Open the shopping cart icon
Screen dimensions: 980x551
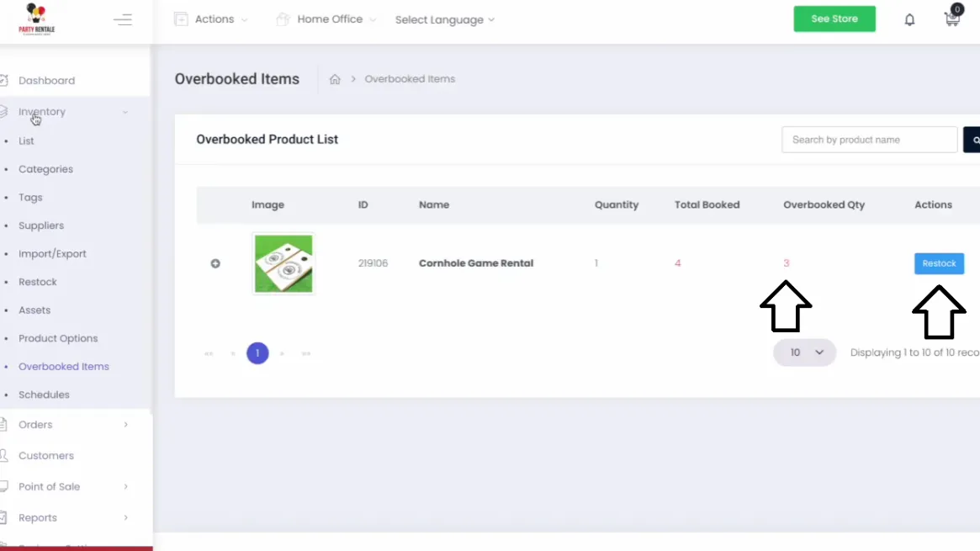tap(951, 19)
